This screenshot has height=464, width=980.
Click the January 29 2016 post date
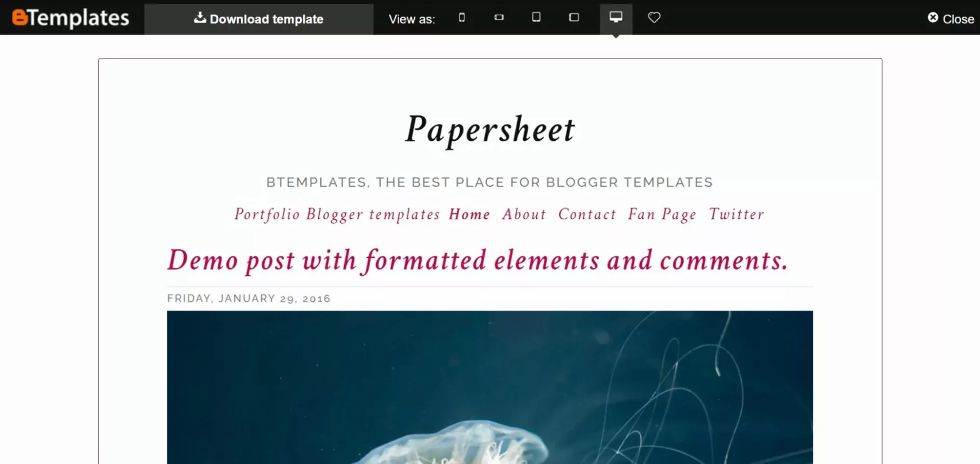pyautogui.click(x=249, y=298)
